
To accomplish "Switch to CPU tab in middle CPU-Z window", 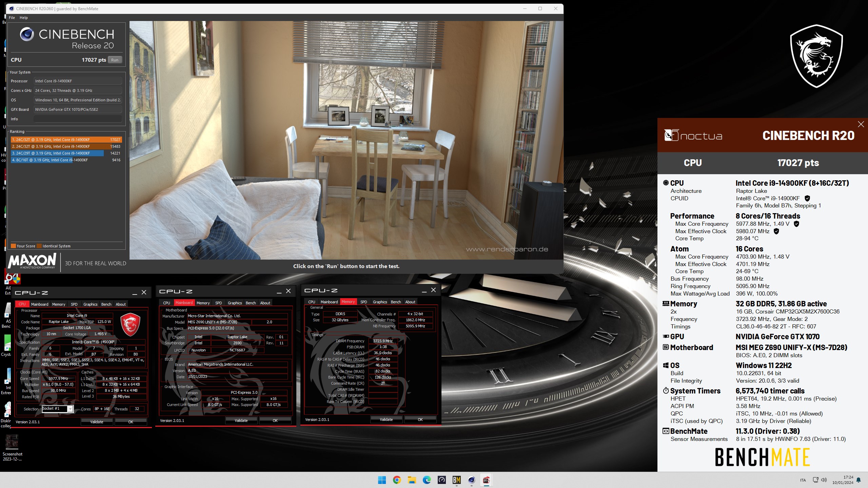I will click(x=166, y=303).
